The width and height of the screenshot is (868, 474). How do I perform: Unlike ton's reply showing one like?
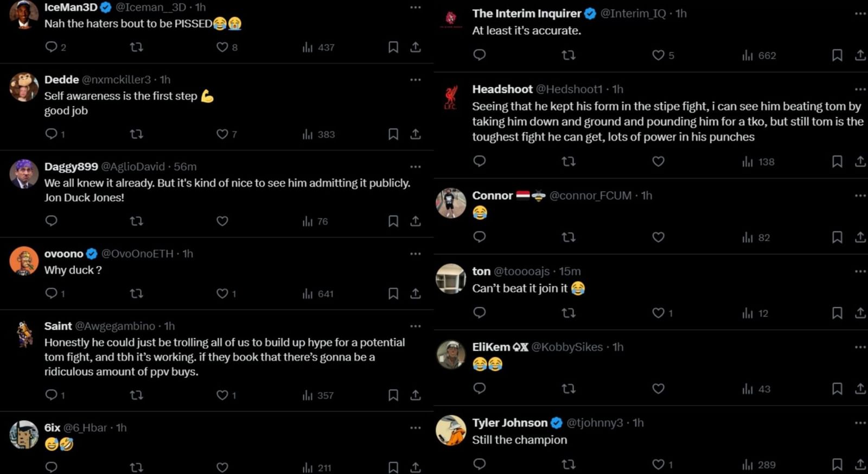coord(658,313)
